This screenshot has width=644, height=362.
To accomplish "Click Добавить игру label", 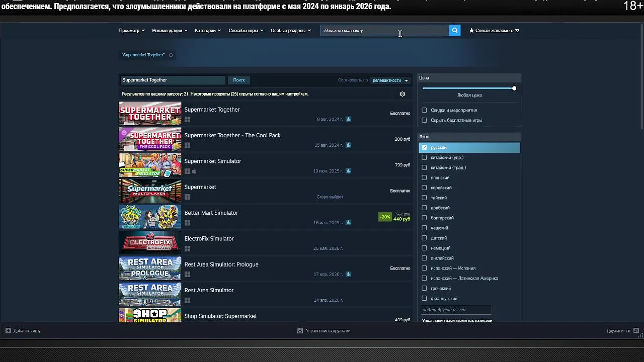I will (27, 331).
